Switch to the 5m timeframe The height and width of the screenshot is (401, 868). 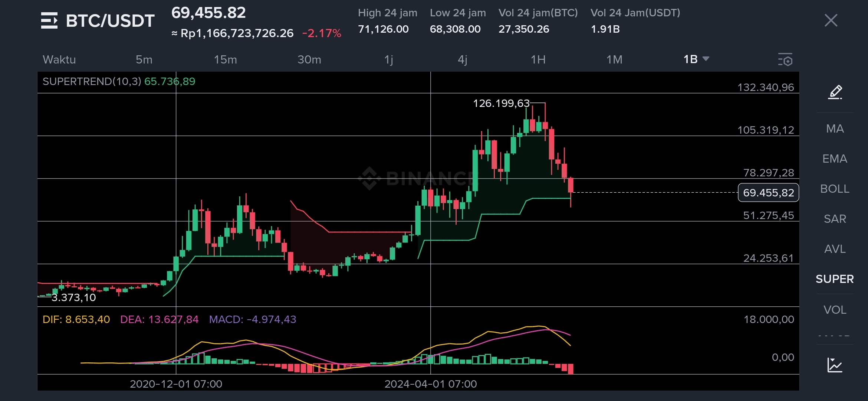coord(144,59)
